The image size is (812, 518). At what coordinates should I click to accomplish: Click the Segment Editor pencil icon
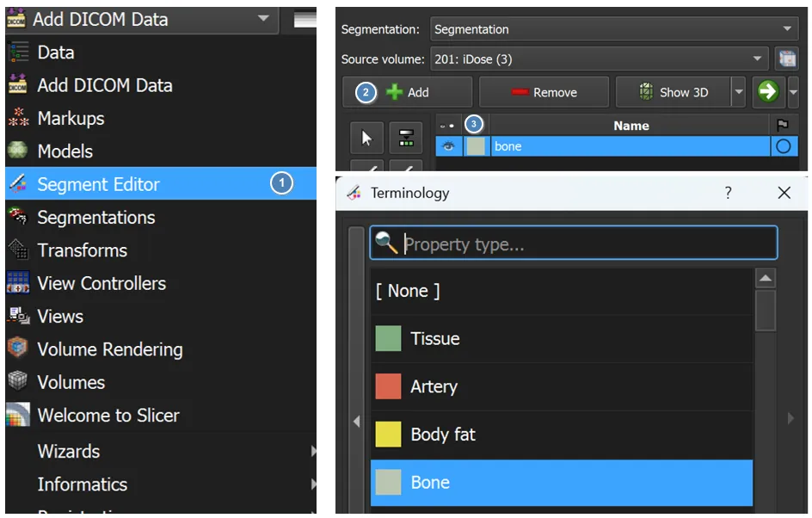pos(18,183)
